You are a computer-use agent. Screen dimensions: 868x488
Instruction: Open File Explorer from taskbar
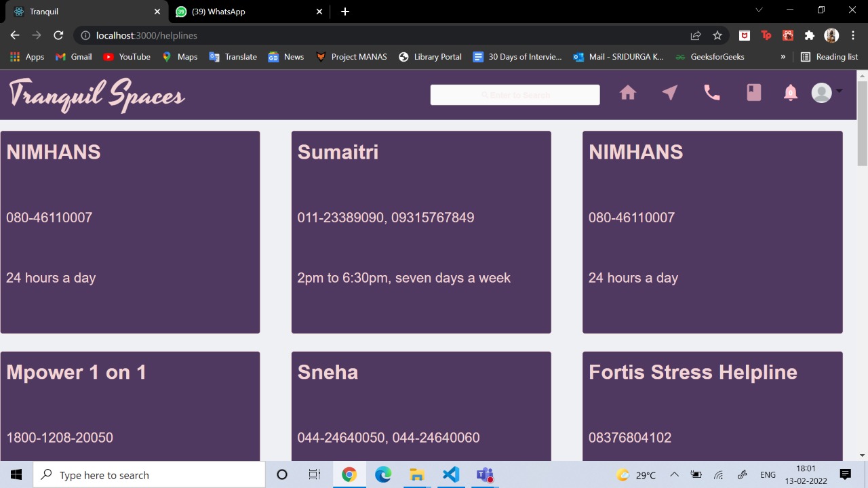pyautogui.click(x=416, y=475)
